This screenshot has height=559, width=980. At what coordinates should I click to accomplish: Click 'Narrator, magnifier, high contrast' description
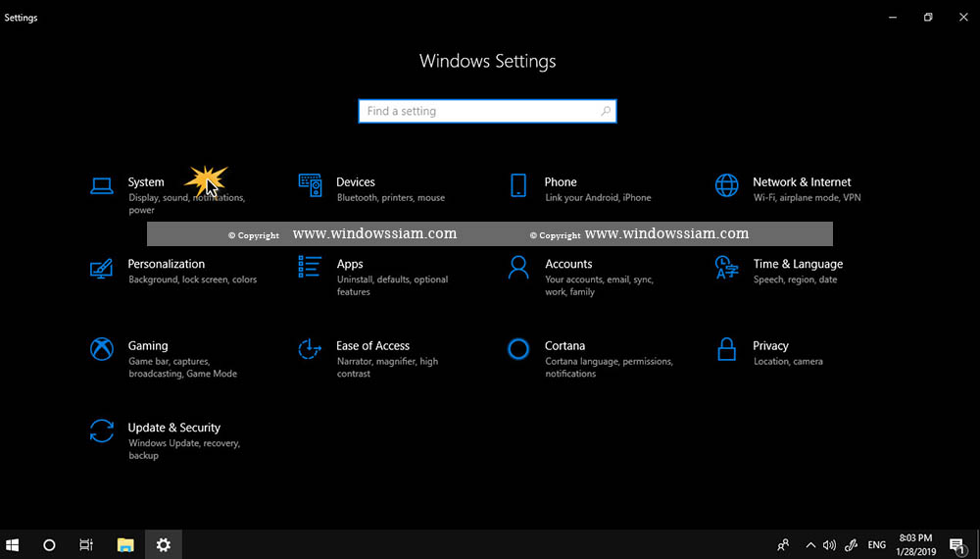pyautogui.click(x=387, y=368)
